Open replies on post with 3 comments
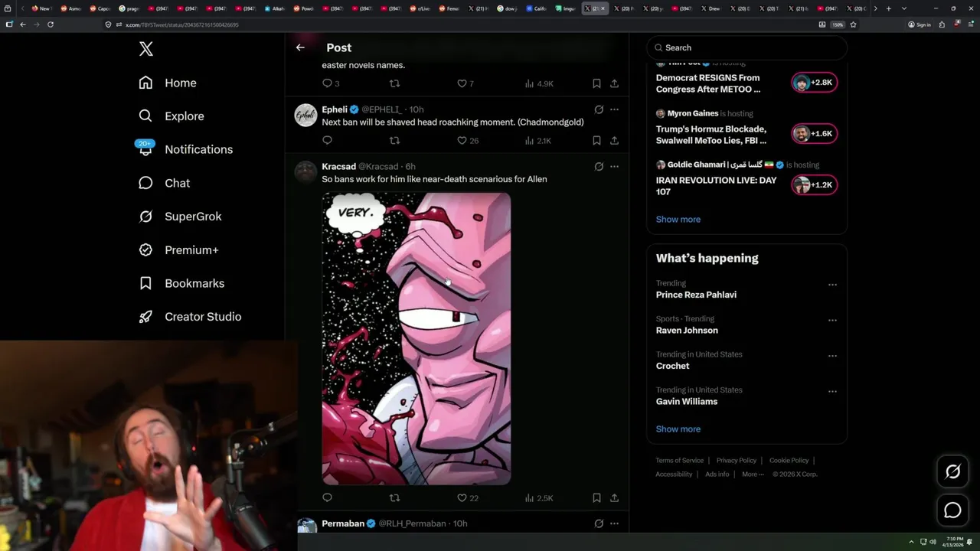The height and width of the screenshot is (551, 980). point(331,83)
